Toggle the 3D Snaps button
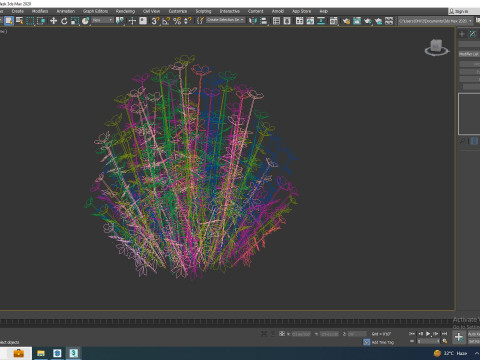Screen dimensions: 480x360 (155, 21)
